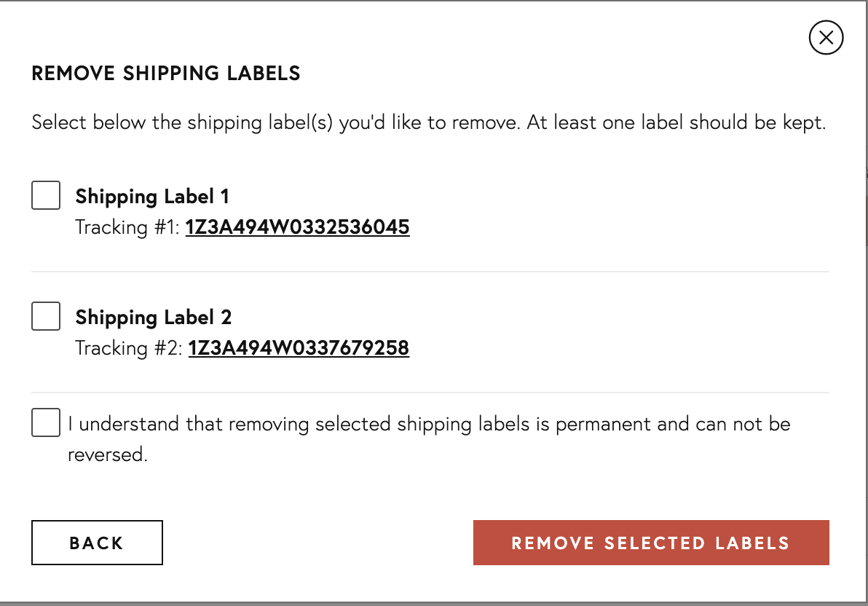This screenshot has width=868, height=606.
Task: Select the 'Shipping Label 2' bold text
Action: tap(154, 318)
